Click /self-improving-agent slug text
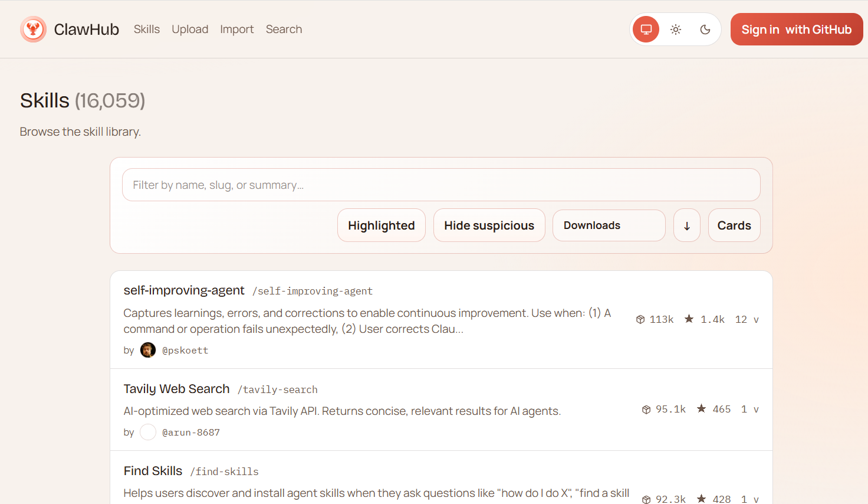This screenshot has height=504, width=868. pyautogui.click(x=313, y=291)
